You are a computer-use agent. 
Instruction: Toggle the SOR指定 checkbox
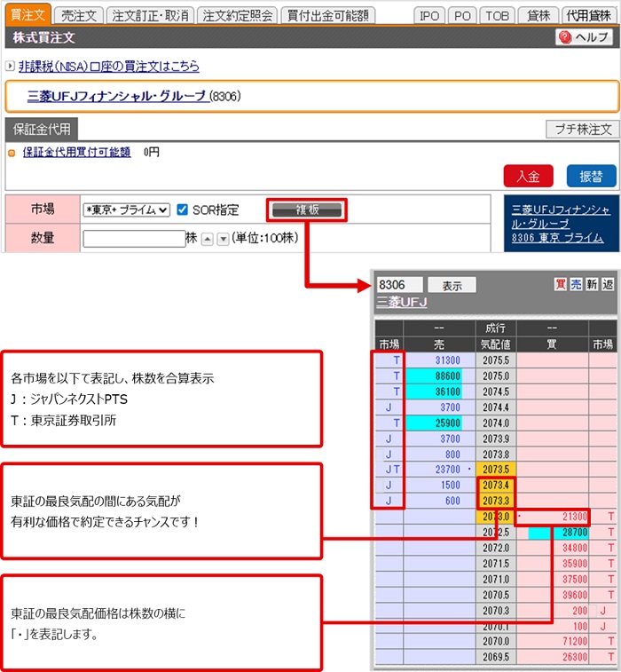[x=183, y=210]
